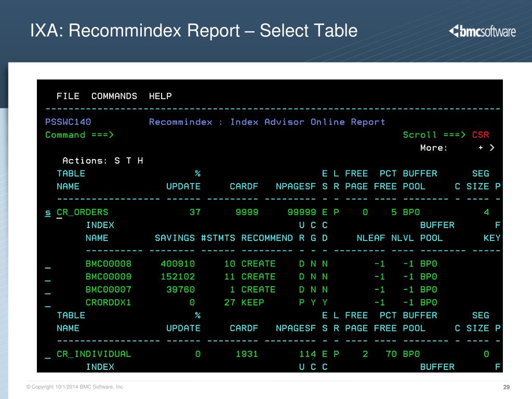Click CREATE recommendation for BMC00009

click(258, 276)
